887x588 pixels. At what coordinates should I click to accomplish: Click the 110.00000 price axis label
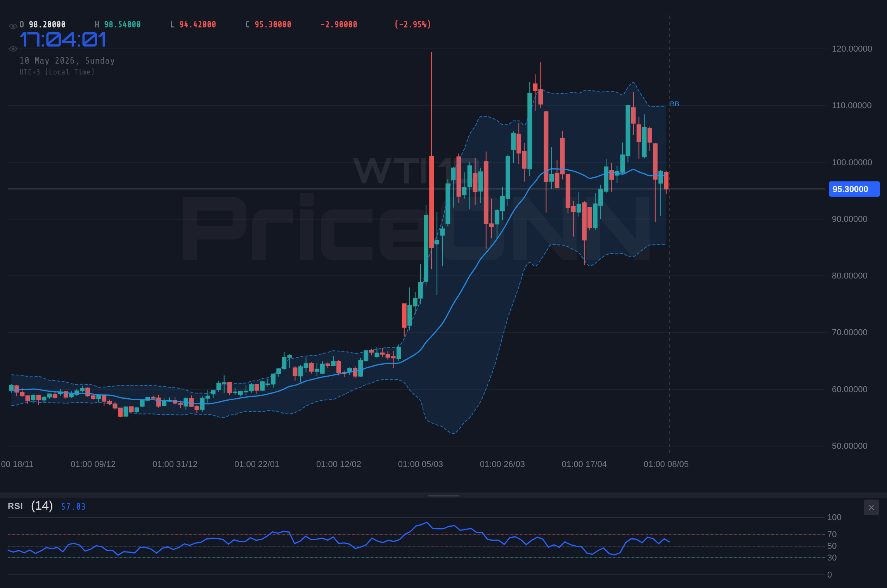point(852,105)
